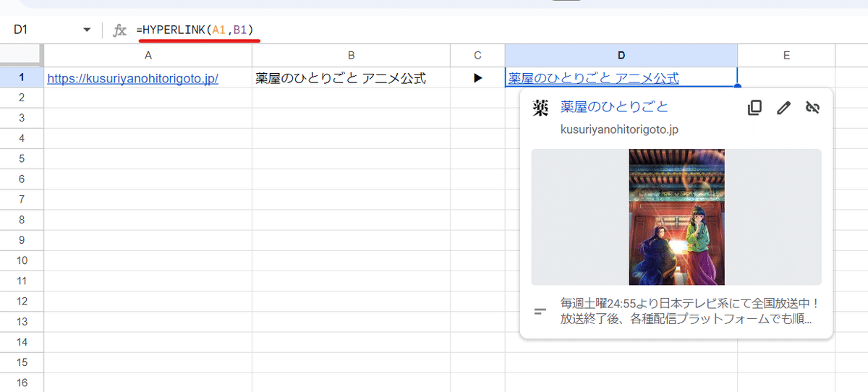The image size is (868, 392).
Task: Click the 薬 favicon in link card
Action: click(540, 108)
